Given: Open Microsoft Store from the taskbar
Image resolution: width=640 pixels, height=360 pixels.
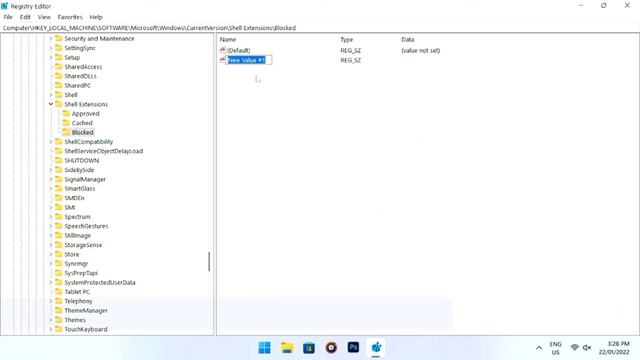Looking at the screenshot, I should [309, 348].
